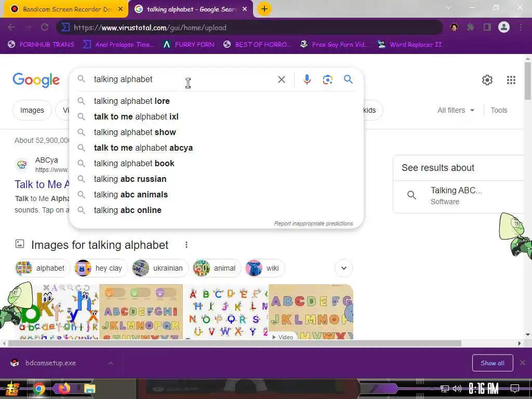The height and width of the screenshot is (399, 532).
Task: Select suggestion talk to me alphabet abcya
Action: coord(216,148)
